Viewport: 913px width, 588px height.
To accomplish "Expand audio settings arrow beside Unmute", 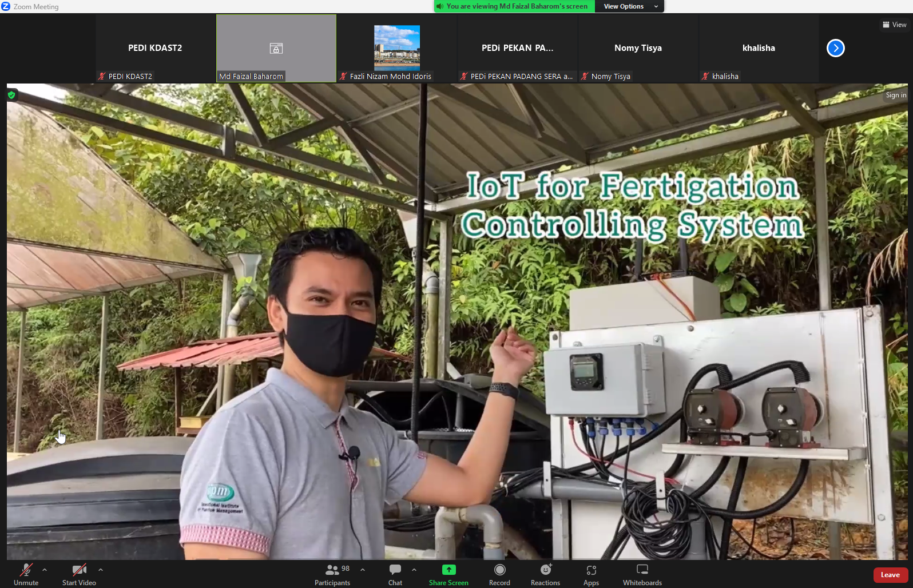I will coord(45,570).
